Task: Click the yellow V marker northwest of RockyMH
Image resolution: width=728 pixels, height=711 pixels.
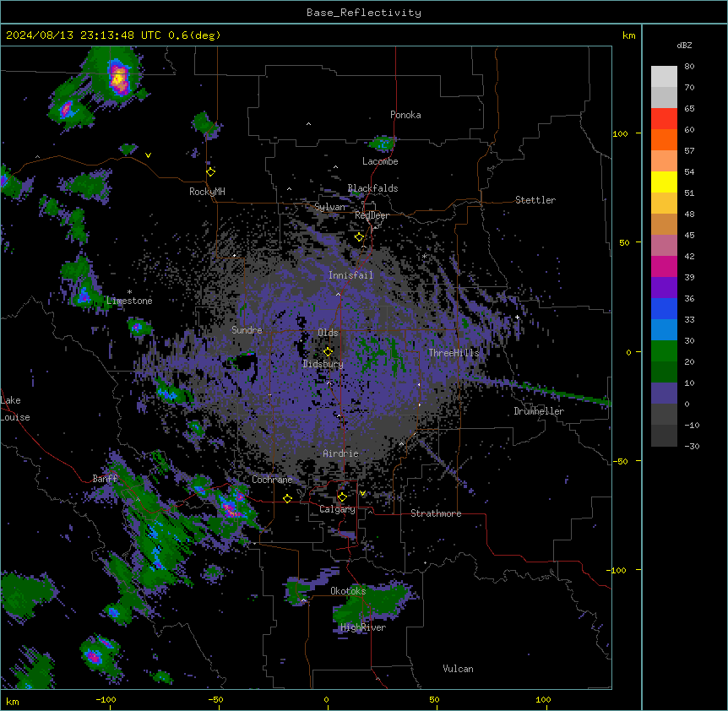Action: point(148,155)
